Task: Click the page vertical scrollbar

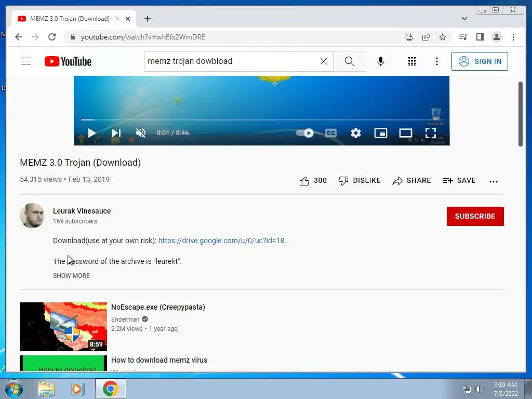Action: pos(521,114)
